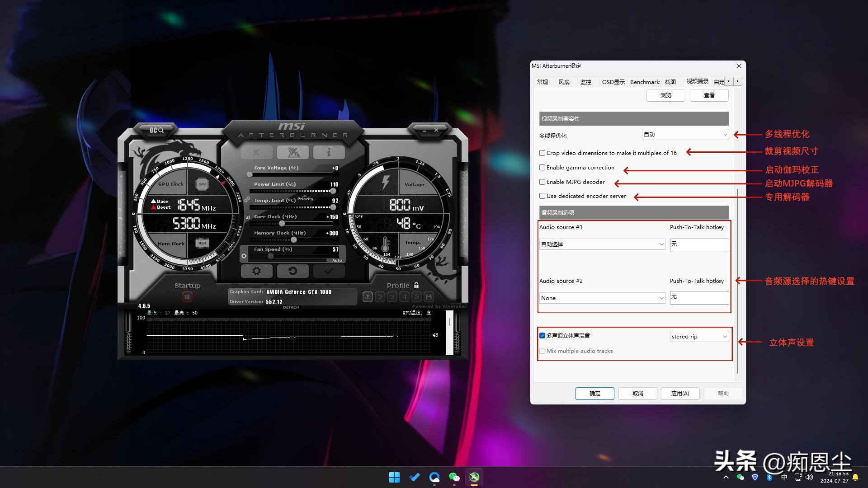Open the information i button
The image size is (868, 488).
(x=329, y=152)
